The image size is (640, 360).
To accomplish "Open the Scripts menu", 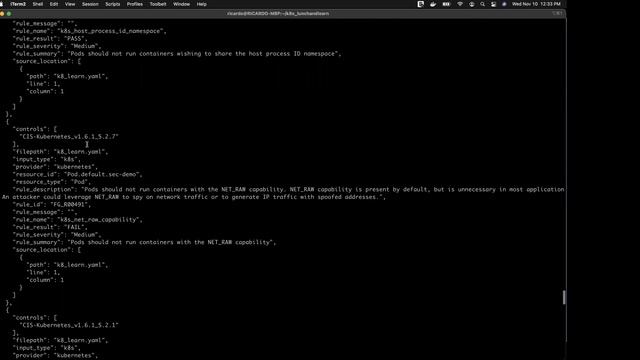I will click(x=113, y=4).
